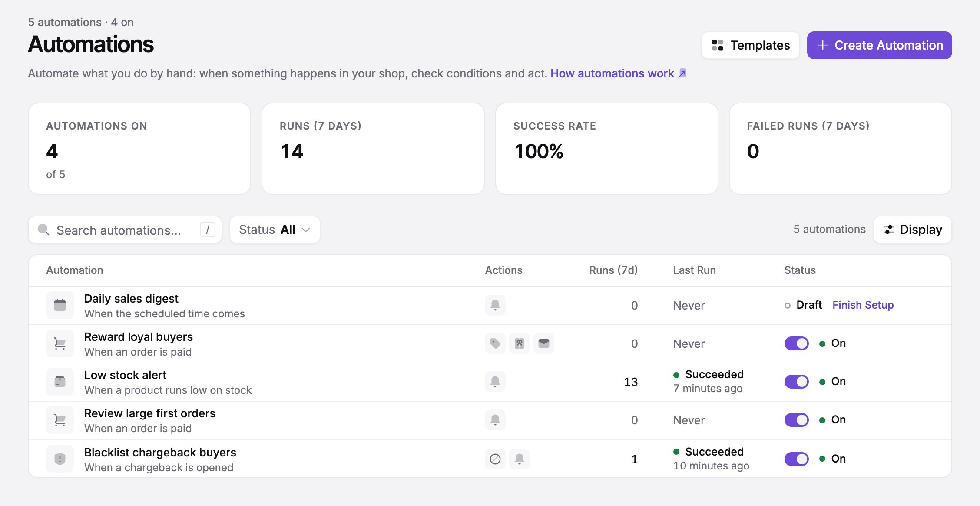
Task: Switch off Blacklist chargeback buyers toggle
Action: 797,459
